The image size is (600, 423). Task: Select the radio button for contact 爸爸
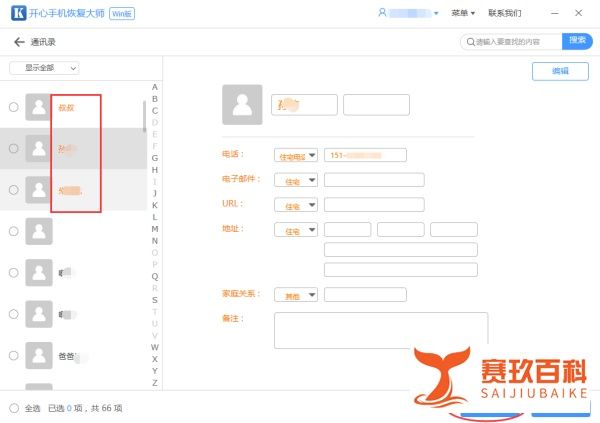pyautogui.click(x=13, y=354)
